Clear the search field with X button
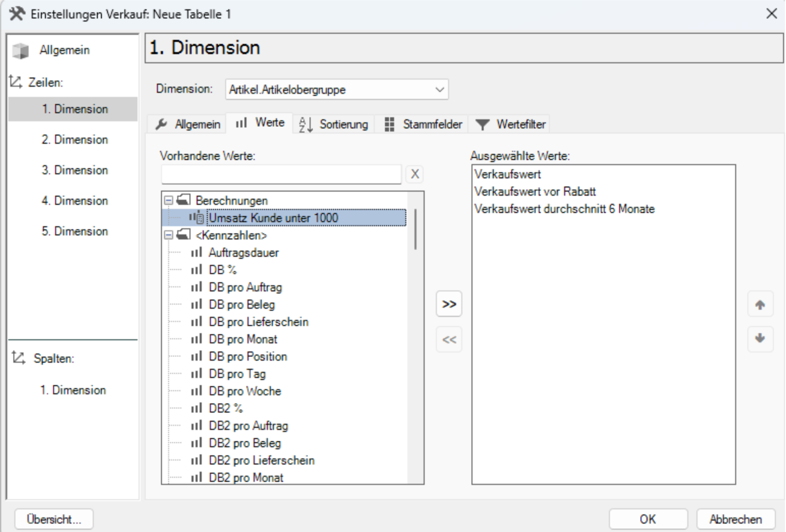The height and width of the screenshot is (532, 786). click(x=415, y=174)
